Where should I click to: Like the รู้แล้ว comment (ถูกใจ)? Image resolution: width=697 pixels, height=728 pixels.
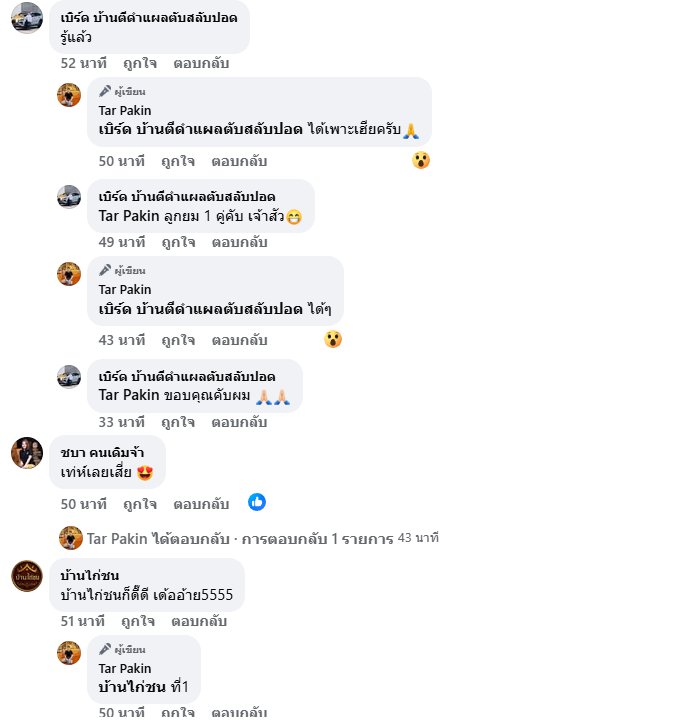pos(140,63)
